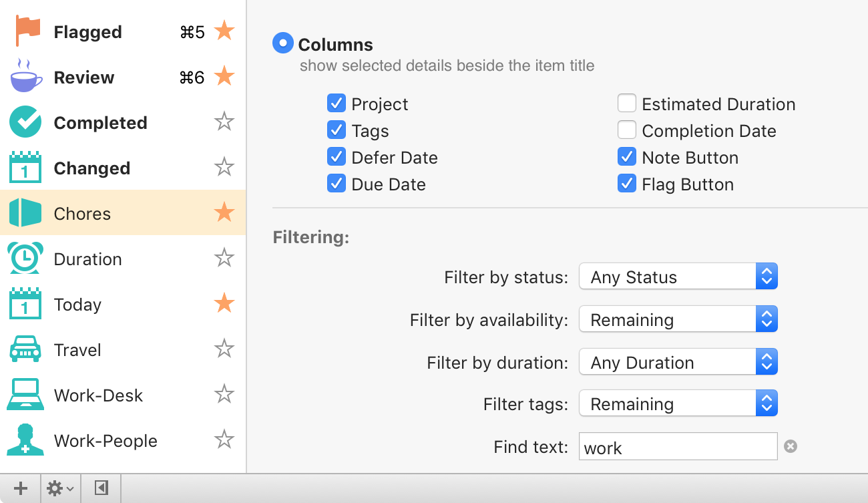The height and width of the screenshot is (503, 868).
Task: Select the Travel perspective name
Action: coord(77,350)
